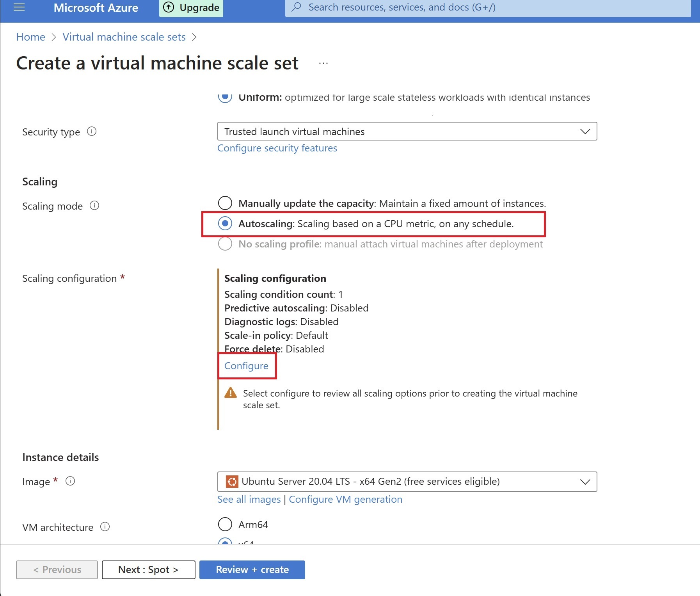
Task: Click the 'Diagnostic logs: Disabled' line
Action: coord(281,322)
